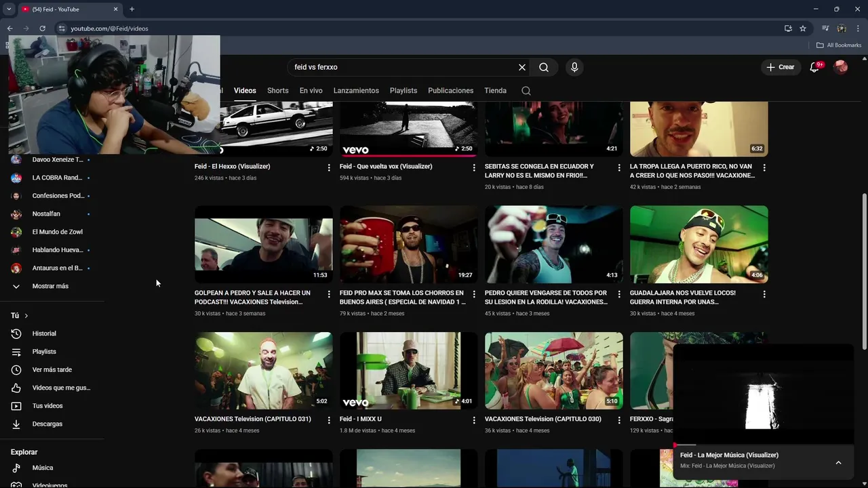Search within the channel using magnifier icon
Image resolution: width=868 pixels, height=488 pixels.
526,91
